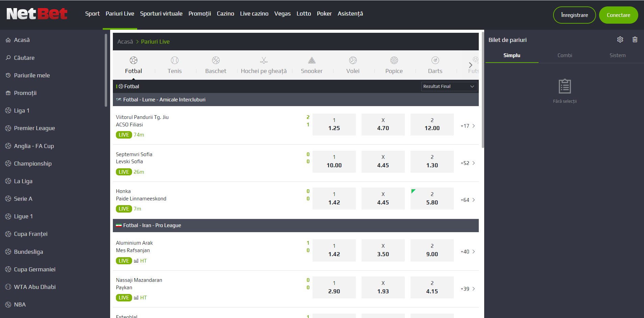Select the Volei sport icon
This screenshot has width=644, height=318.
click(353, 60)
